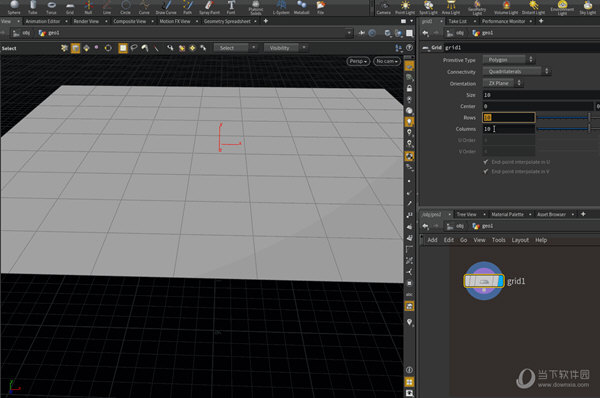Add a Spot Light from the shelf
This screenshot has width=600, height=398.
[429, 7]
